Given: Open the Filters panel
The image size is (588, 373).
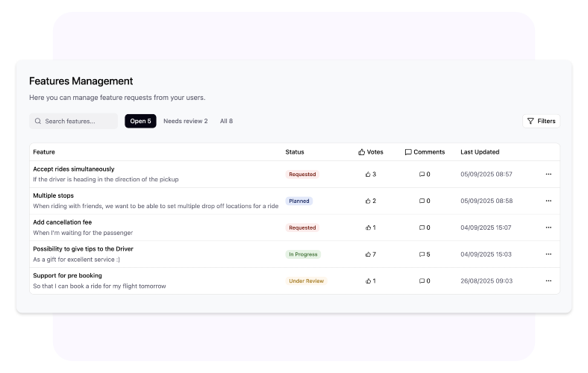Looking at the screenshot, I should click(x=541, y=121).
